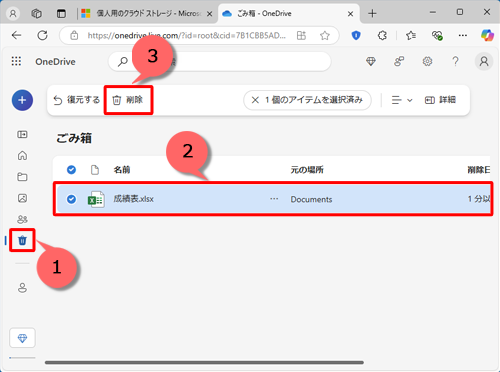Click the blue plus add new button
This screenshot has height=372, width=500.
click(22, 100)
